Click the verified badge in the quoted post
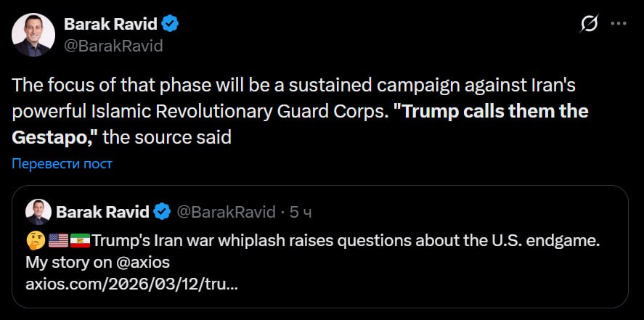 click(163, 212)
